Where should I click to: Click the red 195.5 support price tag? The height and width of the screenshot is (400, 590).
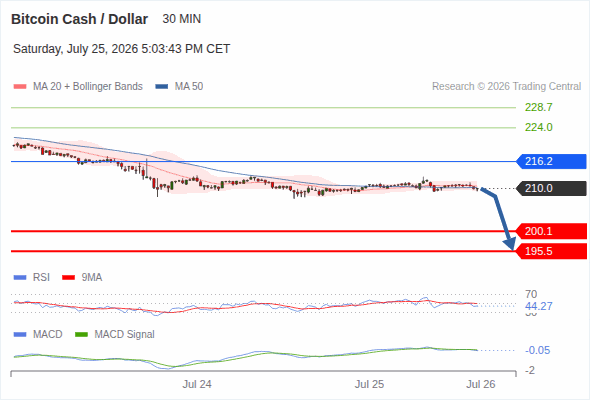[x=551, y=251]
